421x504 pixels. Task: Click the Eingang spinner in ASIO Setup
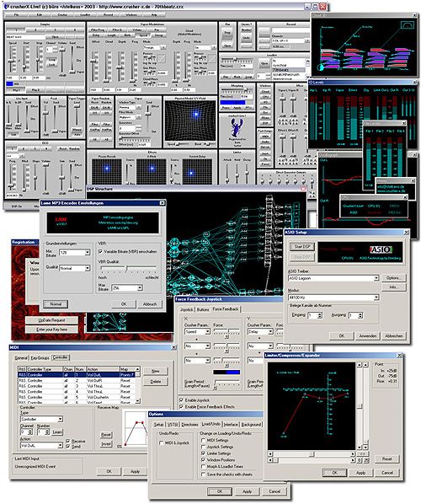[315, 315]
